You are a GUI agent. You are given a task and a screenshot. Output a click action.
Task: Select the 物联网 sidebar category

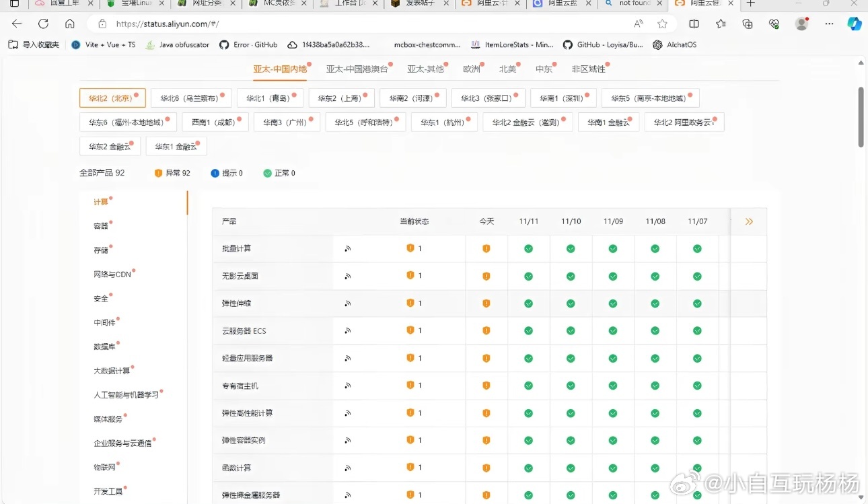(104, 467)
